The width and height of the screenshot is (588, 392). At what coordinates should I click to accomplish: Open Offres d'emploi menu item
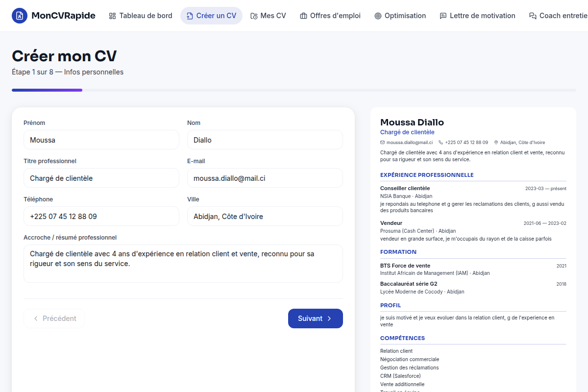coord(330,16)
